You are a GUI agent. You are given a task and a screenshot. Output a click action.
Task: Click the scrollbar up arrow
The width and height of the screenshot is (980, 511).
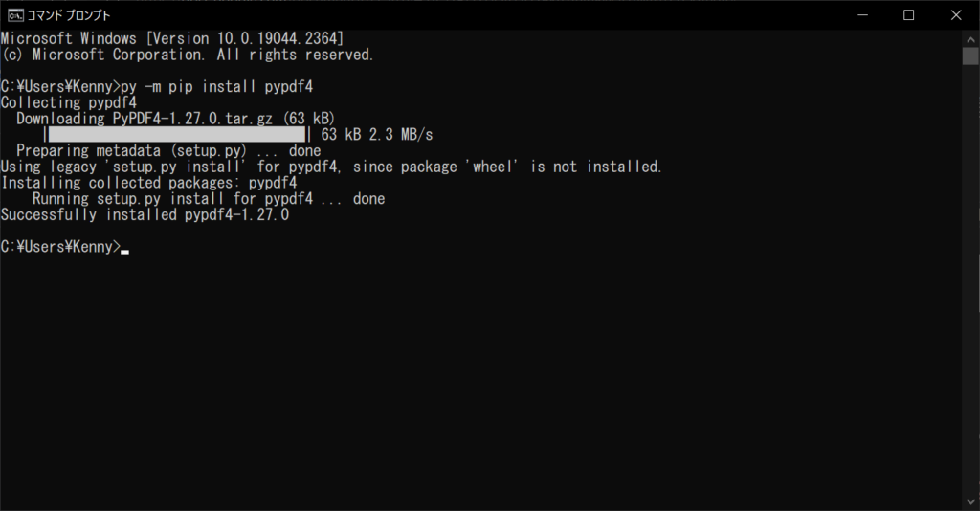click(x=970, y=38)
